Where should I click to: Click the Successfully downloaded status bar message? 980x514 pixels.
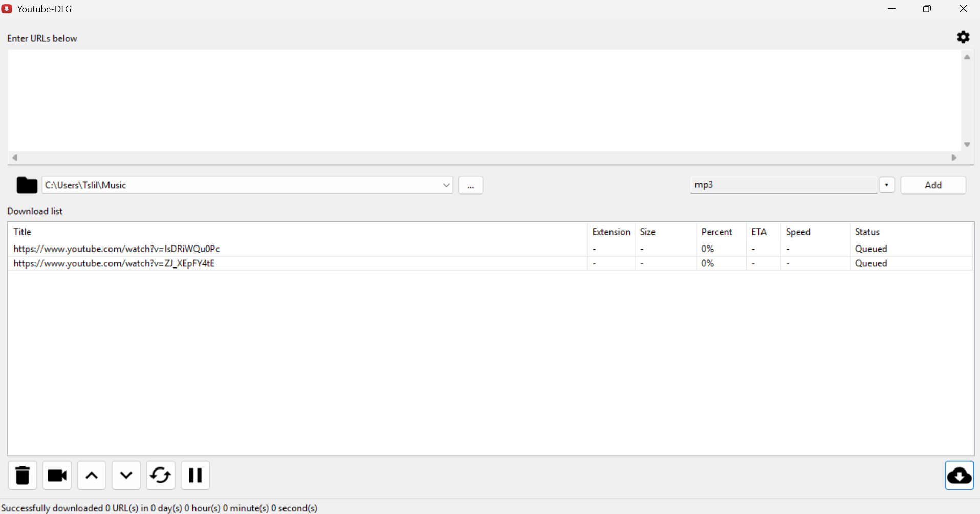click(159, 508)
